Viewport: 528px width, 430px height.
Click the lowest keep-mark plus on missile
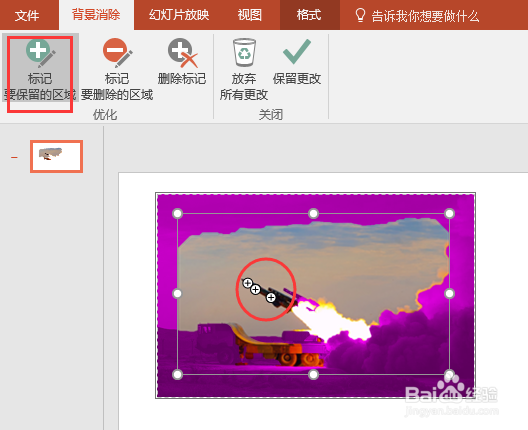pyautogui.click(x=271, y=297)
